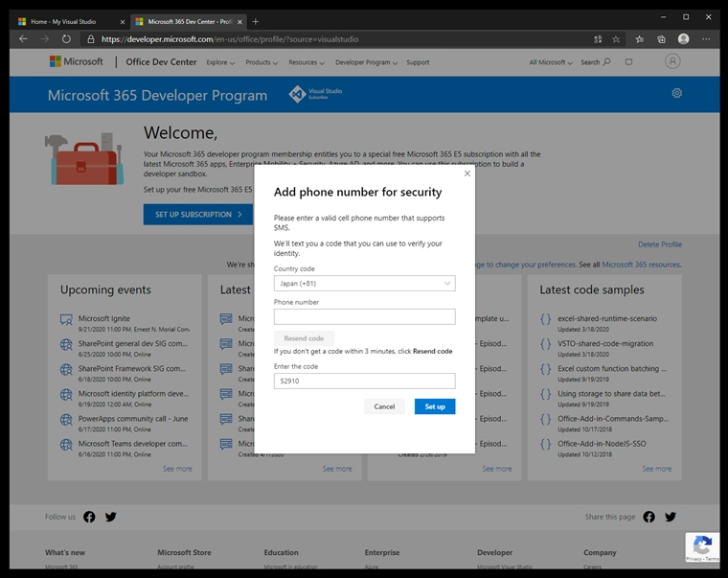Click the address bar lock icon
The image size is (728, 578).
pyautogui.click(x=91, y=39)
